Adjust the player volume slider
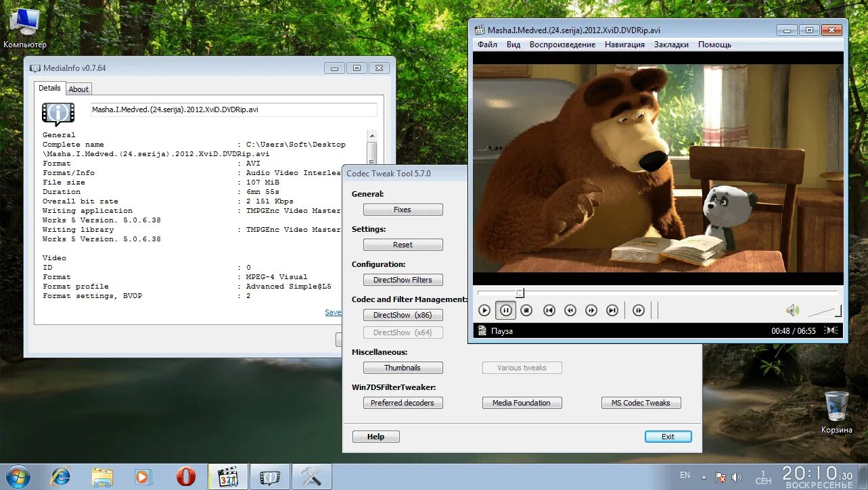 [825, 311]
